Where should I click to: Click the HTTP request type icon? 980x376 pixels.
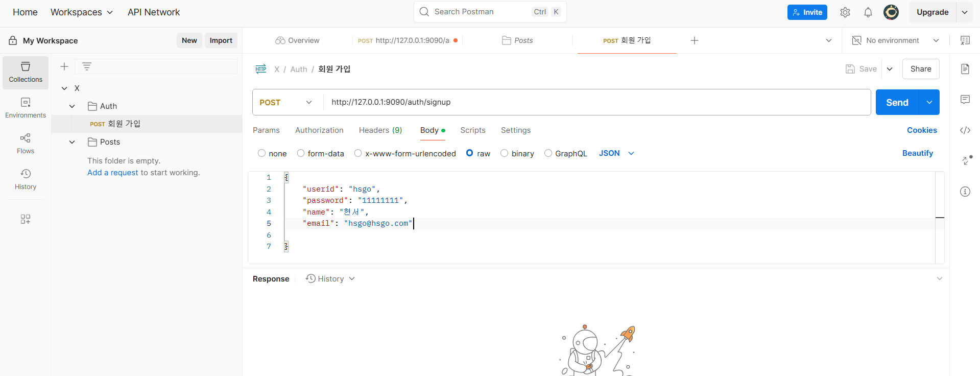pyautogui.click(x=261, y=69)
